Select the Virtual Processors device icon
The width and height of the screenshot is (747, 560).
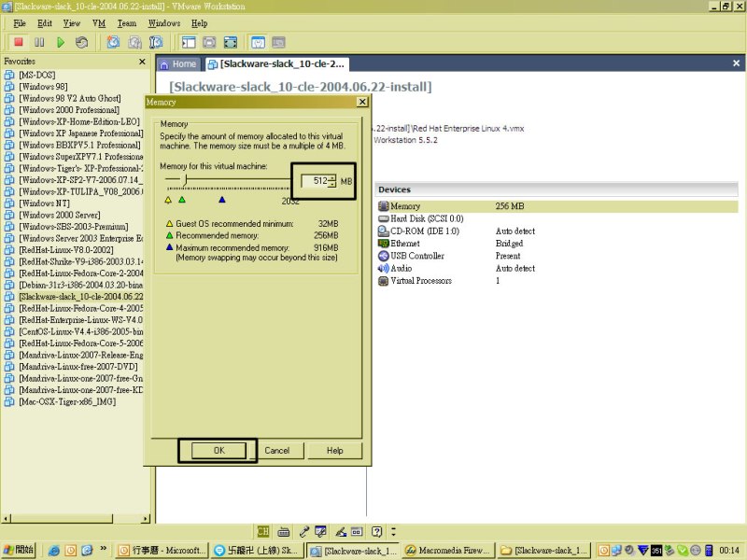point(384,281)
